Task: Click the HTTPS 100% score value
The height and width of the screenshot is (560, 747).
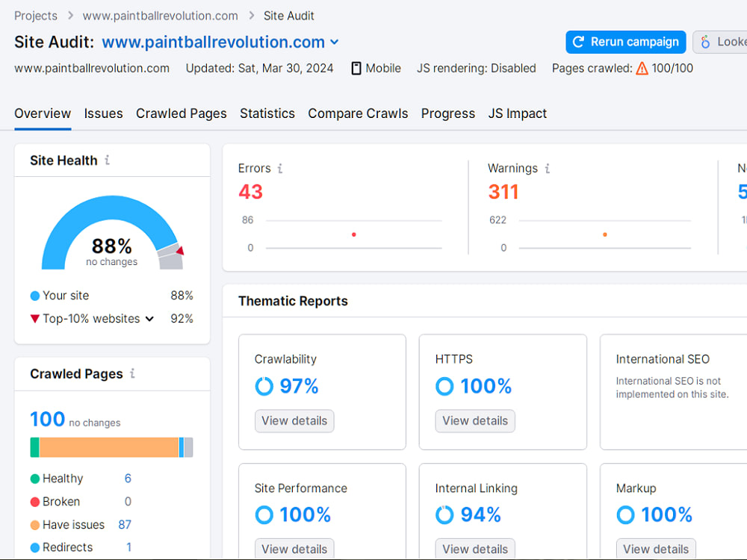Action: click(486, 386)
